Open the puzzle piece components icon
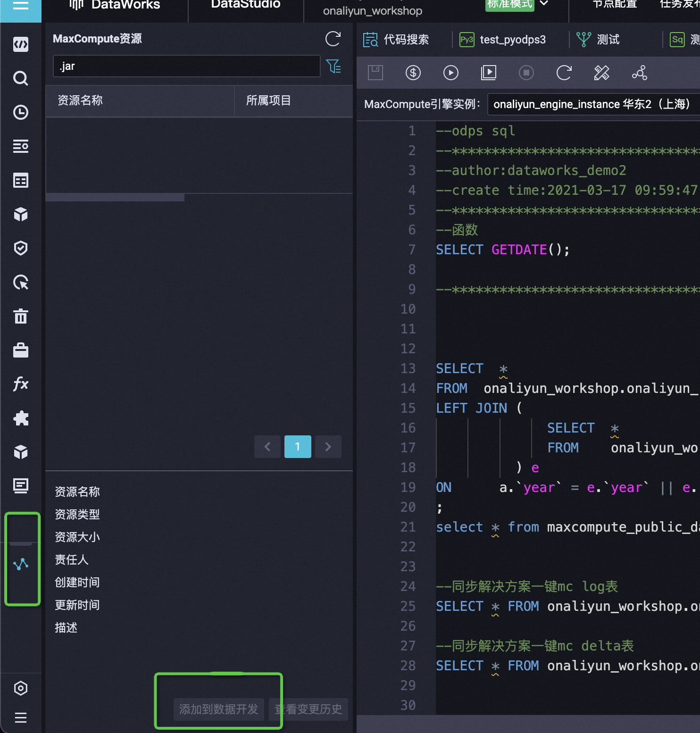700x733 pixels. click(21, 418)
